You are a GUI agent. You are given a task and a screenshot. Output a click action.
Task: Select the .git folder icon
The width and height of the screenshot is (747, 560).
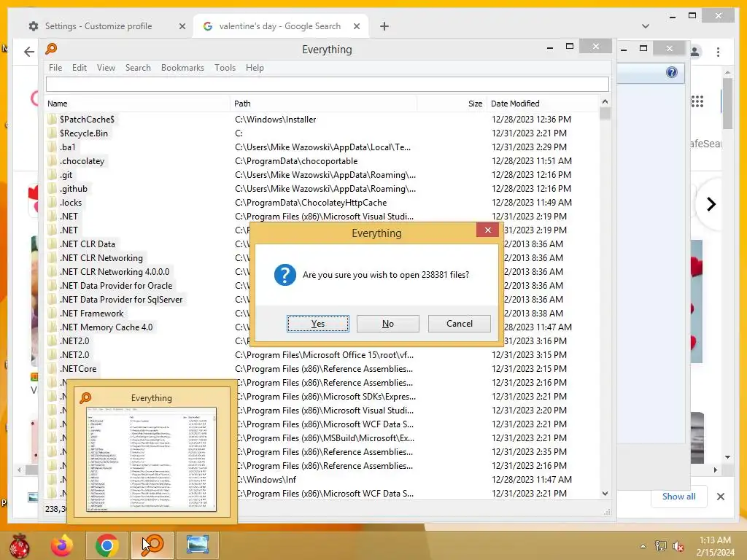(x=52, y=175)
